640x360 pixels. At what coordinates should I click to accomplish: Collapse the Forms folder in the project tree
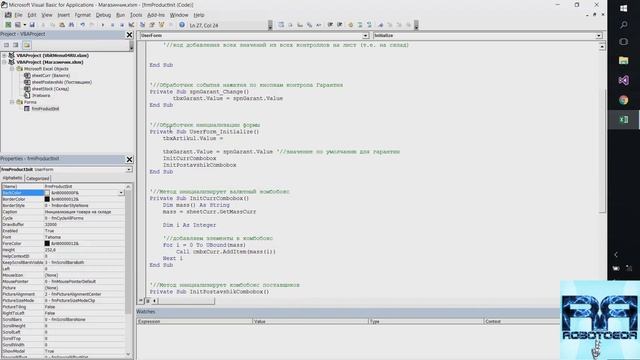pyautogui.click(x=12, y=102)
